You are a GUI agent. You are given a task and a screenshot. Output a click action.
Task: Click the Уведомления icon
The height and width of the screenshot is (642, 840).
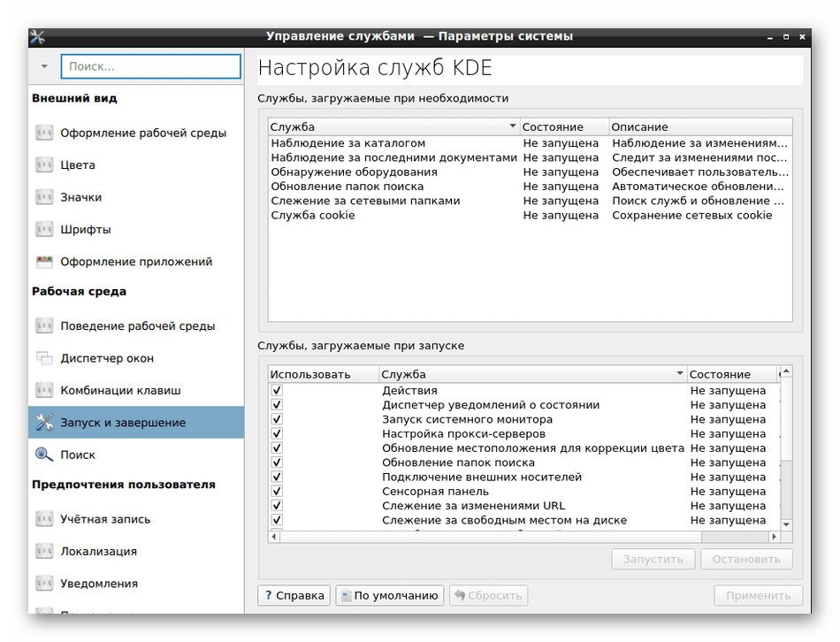(x=44, y=583)
